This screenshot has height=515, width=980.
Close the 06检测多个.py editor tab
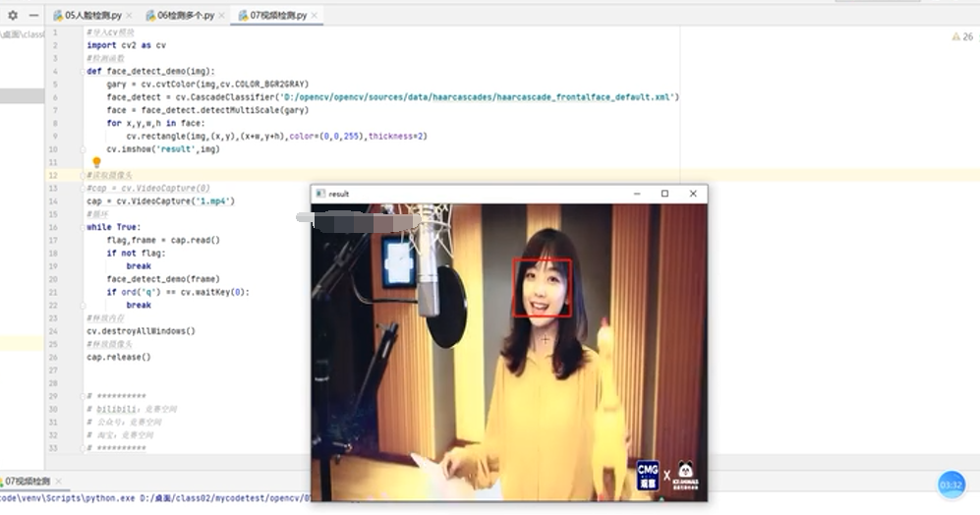(x=224, y=16)
